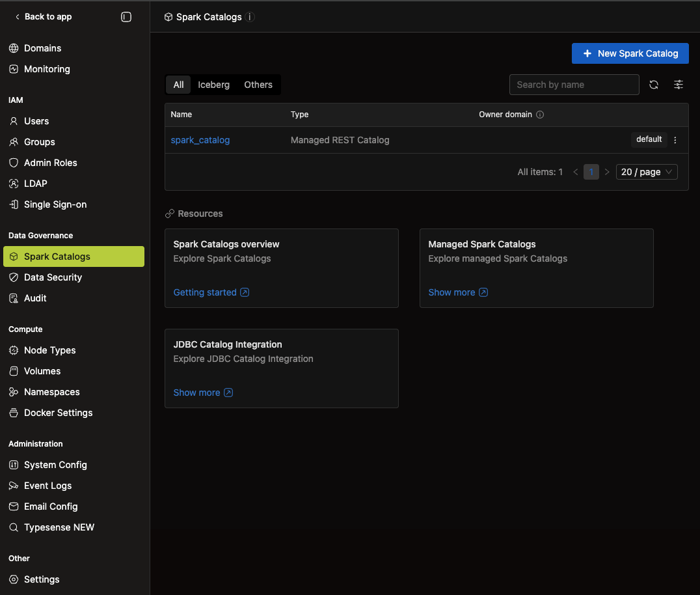
Task: Click the Volumes icon
Action: (14, 371)
